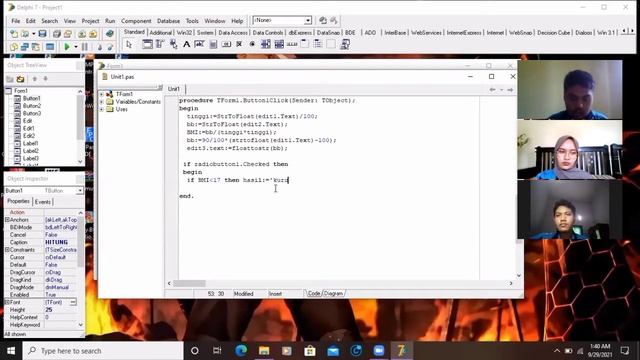Open the Button1 TButton selector dropdown

point(80,191)
